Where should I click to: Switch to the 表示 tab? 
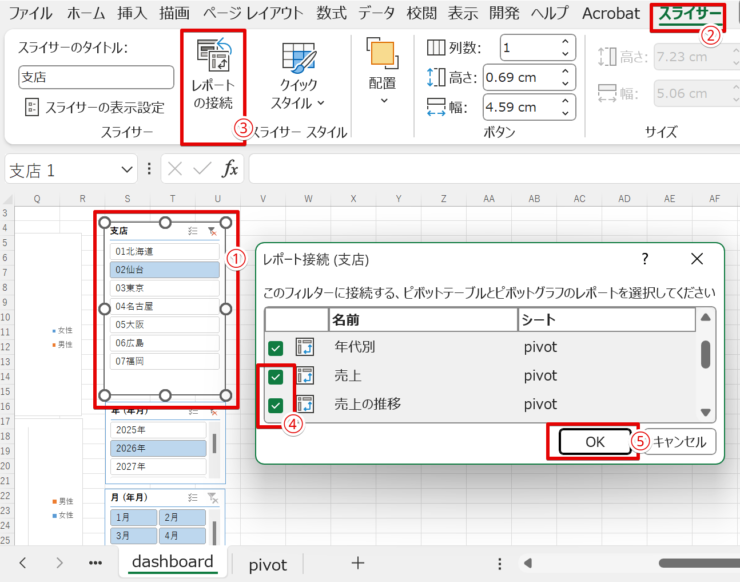pos(463,13)
